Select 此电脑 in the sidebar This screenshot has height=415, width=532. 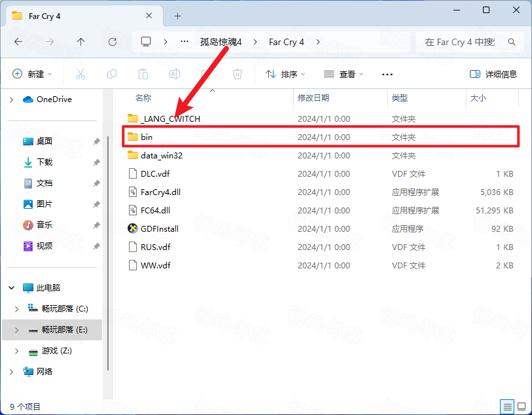42,288
